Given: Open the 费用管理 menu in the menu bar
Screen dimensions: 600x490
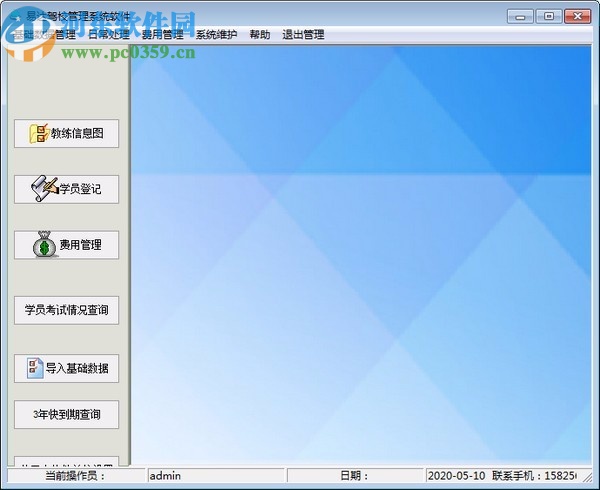Looking at the screenshot, I should click(163, 35).
